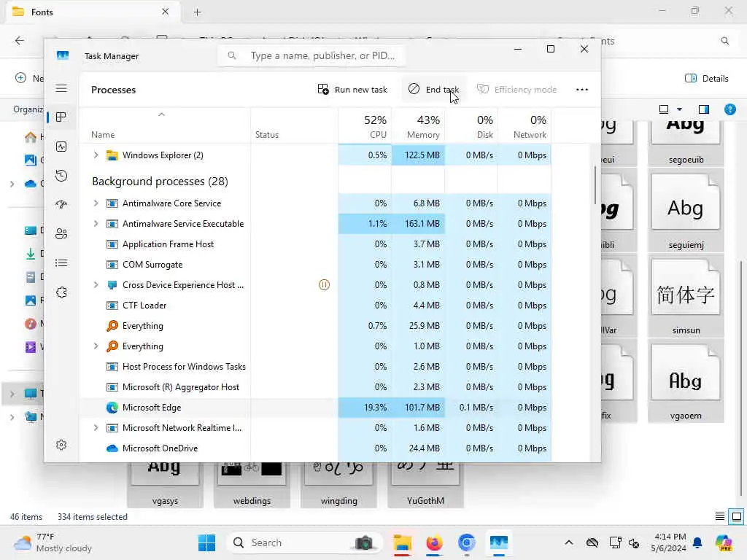Viewport: 747px width, 560px height.
Task: Expand the second Everything process row
Action: pyautogui.click(x=96, y=346)
